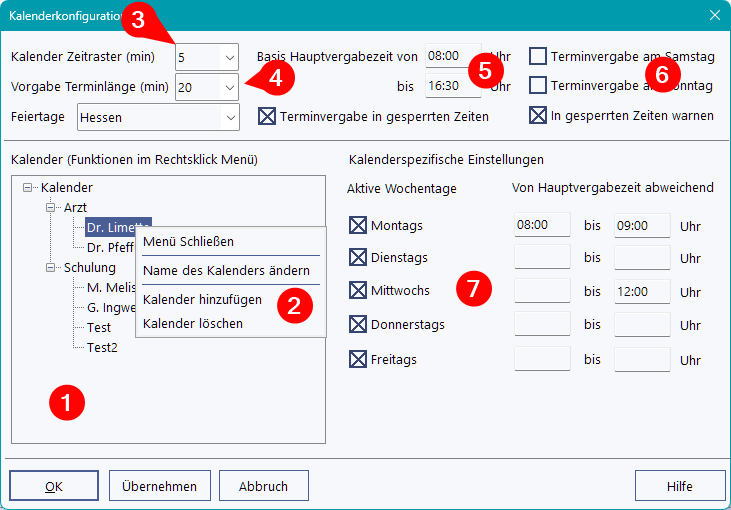Viewport: 731px width, 510px height.
Task: Enable Terminvergabe am Sonntag checkbox
Action: point(538,85)
